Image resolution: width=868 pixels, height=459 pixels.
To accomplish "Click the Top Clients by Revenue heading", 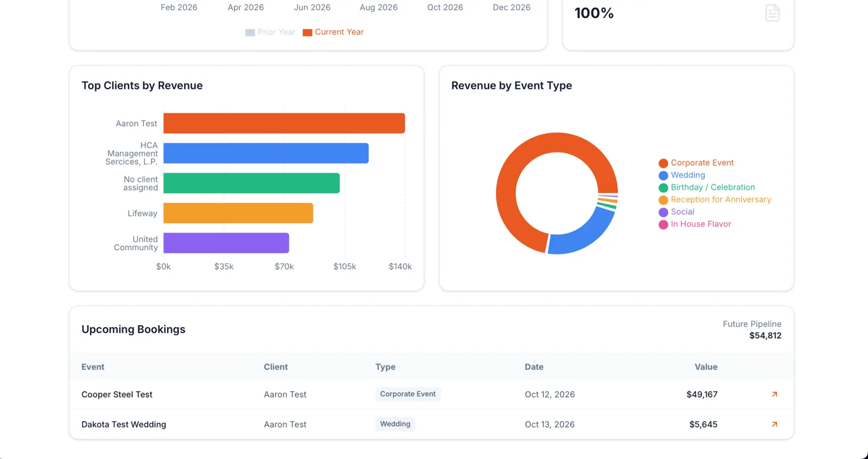I will tap(142, 86).
